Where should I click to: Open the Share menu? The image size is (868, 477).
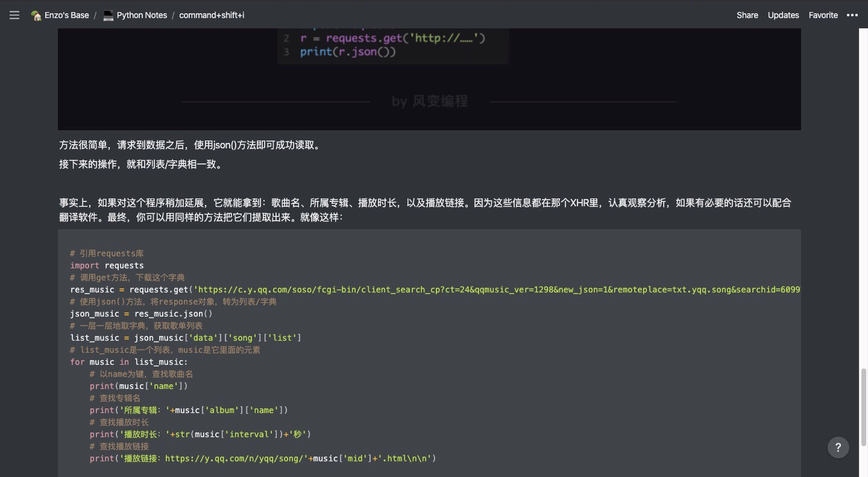pyautogui.click(x=747, y=15)
